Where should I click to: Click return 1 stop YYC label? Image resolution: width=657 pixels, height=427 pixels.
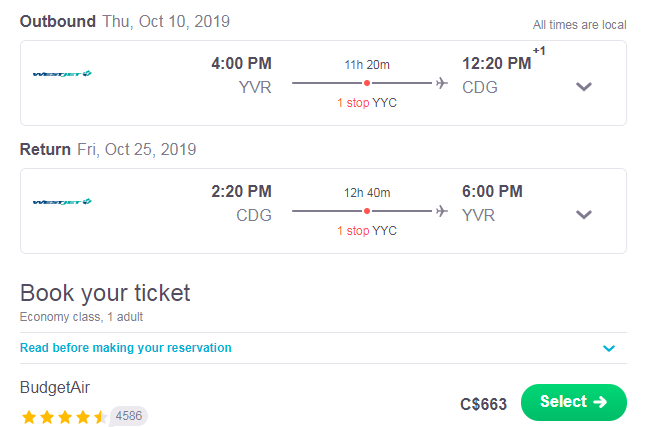click(367, 230)
